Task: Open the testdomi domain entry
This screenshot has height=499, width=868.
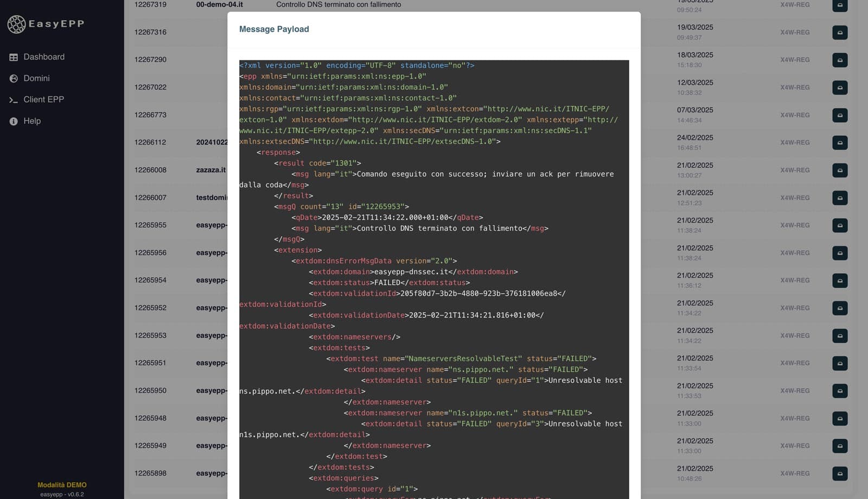Action: [x=212, y=198]
